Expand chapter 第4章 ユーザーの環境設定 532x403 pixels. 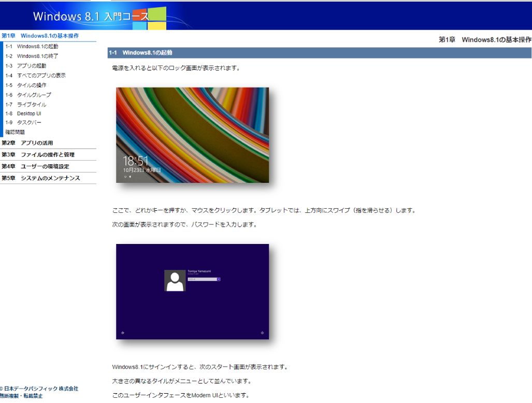pyautogui.click(x=35, y=167)
